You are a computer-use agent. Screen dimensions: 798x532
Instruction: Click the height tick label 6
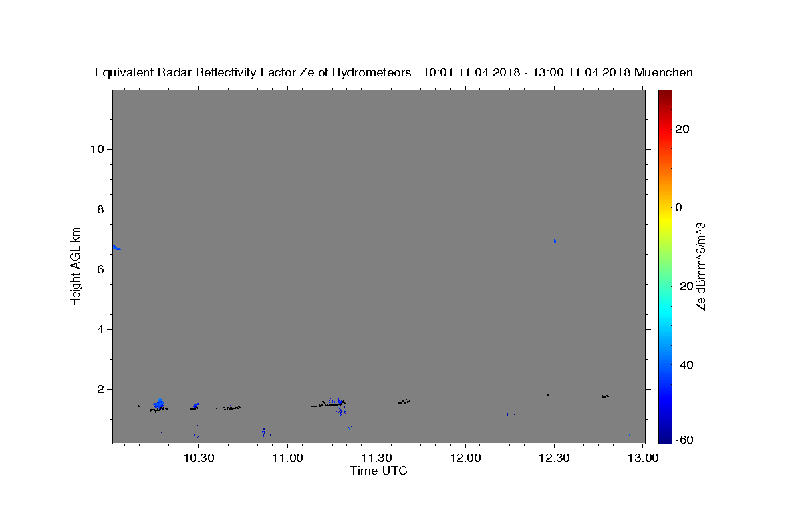99,269
